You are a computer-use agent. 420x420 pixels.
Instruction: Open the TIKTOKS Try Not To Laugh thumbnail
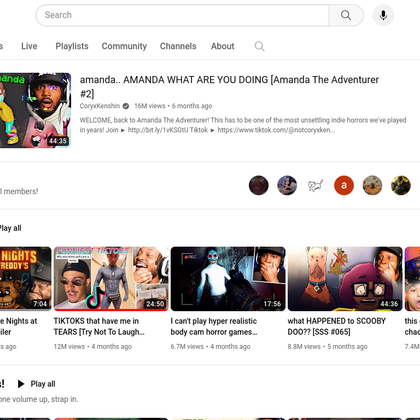111,279
